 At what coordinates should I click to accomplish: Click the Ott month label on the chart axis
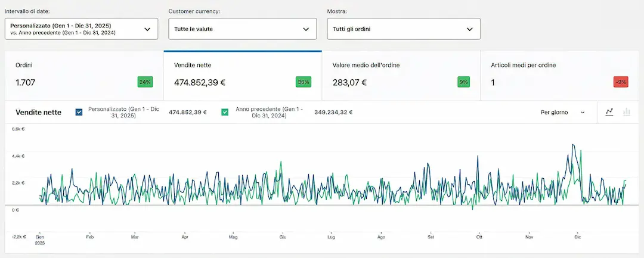[x=479, y=237]
